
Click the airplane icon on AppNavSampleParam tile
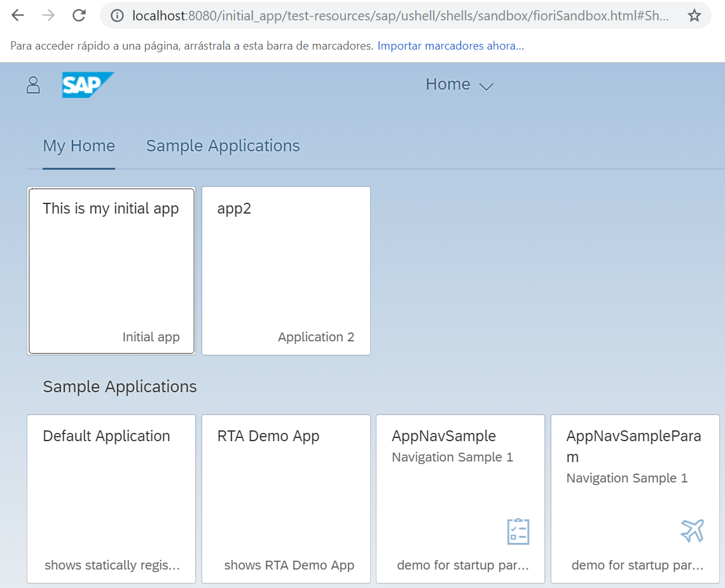tap(692, 530)
